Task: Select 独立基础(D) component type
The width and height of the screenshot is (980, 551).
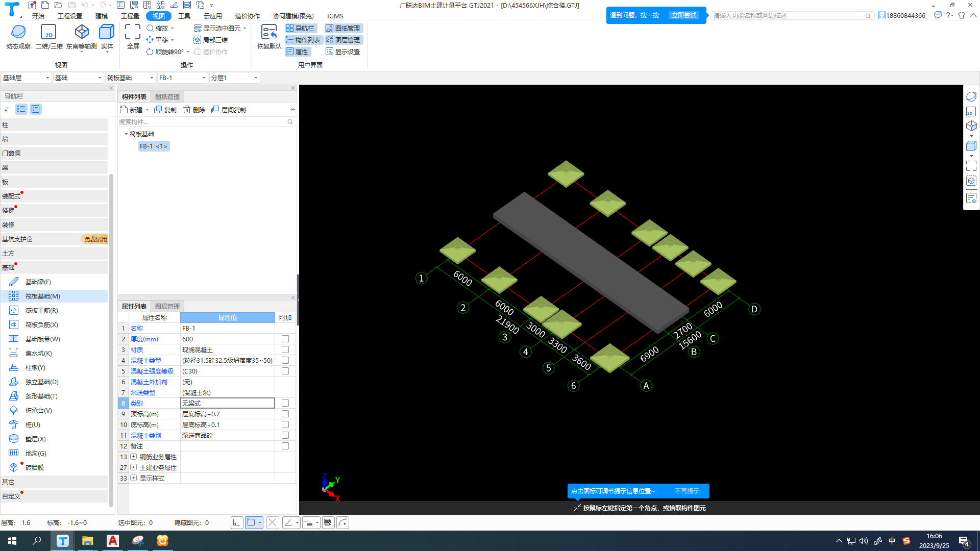Action: coord(41,382)
